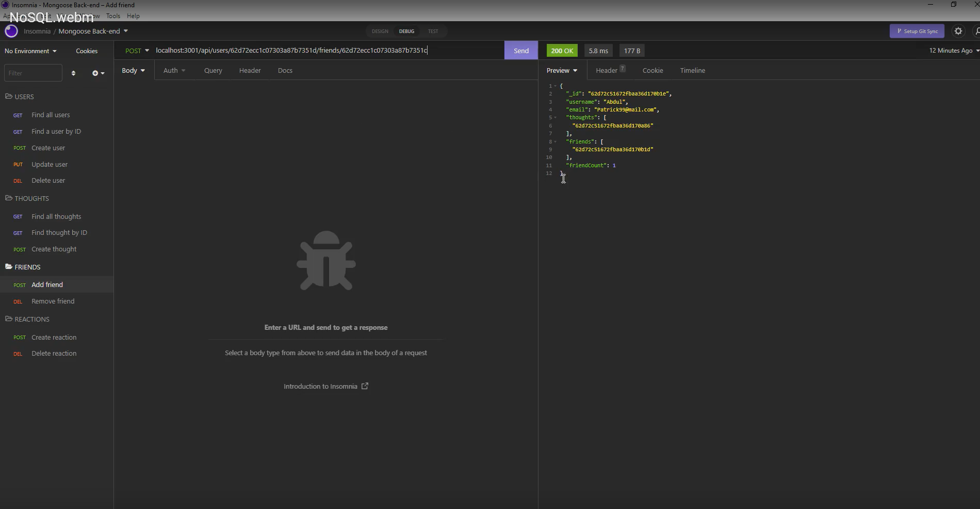Image resolution: width=980 pixels, height=509 pixels.
Task: Click the 200 OK status badge
Action: point(562,51)
